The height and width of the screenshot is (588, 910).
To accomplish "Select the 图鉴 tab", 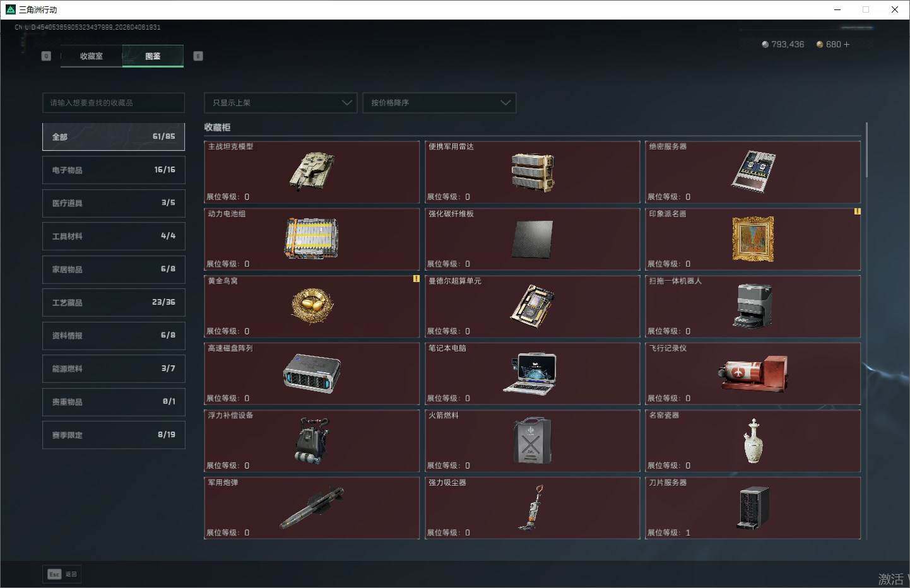I will (153, 56).
